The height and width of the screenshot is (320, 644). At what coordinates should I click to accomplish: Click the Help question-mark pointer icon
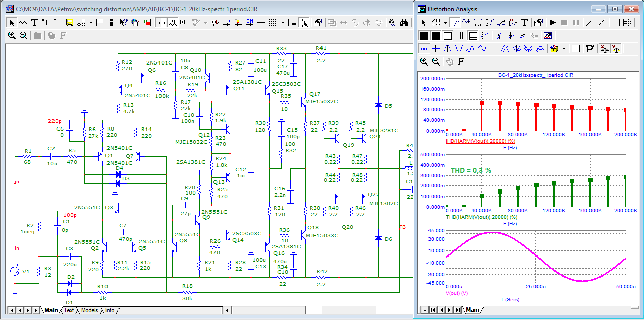click(123, 22)
